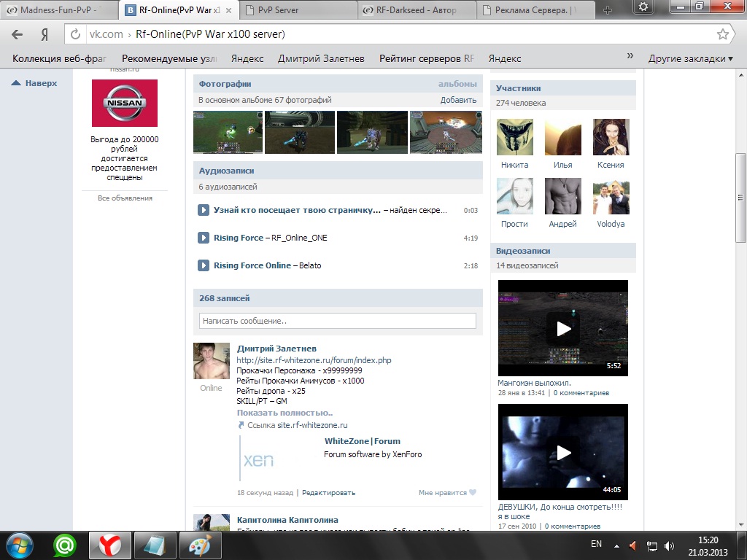Screen dimensions: 747x560
Task: Click the '0 комментариев' link under Мангомэн video
Action: point(581,393)
